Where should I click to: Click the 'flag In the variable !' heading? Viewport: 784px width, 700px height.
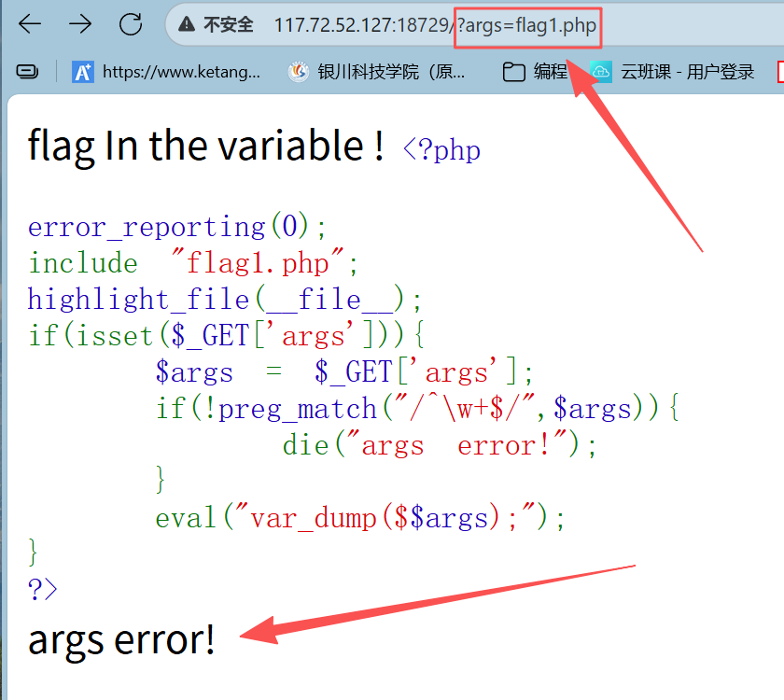pos(206,146)
